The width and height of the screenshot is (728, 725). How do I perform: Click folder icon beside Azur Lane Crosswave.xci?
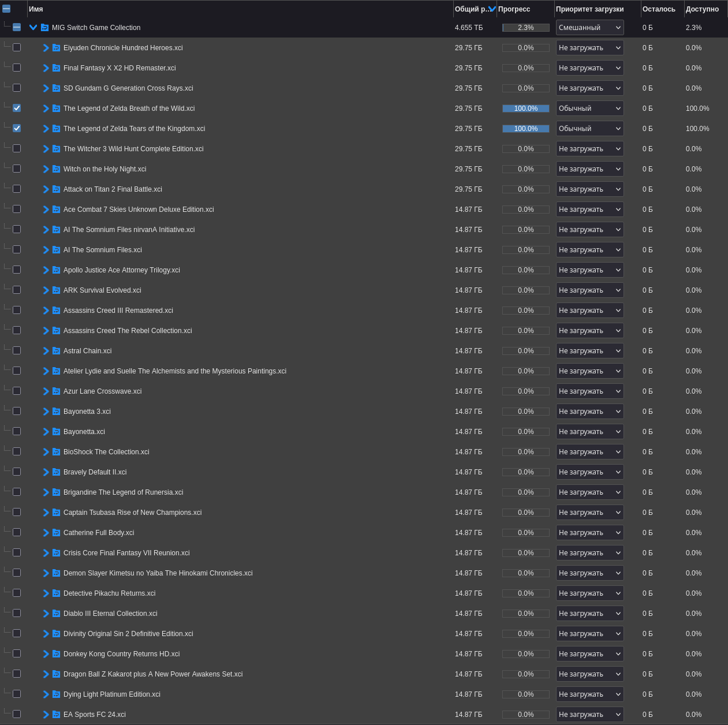pyautogui.click(x=56, y=391)
